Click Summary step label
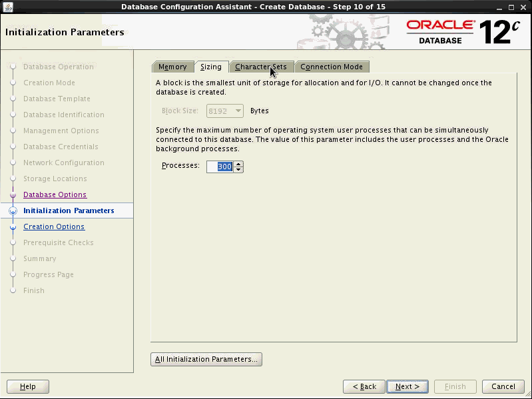This screenshot has width=532, height=399. click(40, 258)
